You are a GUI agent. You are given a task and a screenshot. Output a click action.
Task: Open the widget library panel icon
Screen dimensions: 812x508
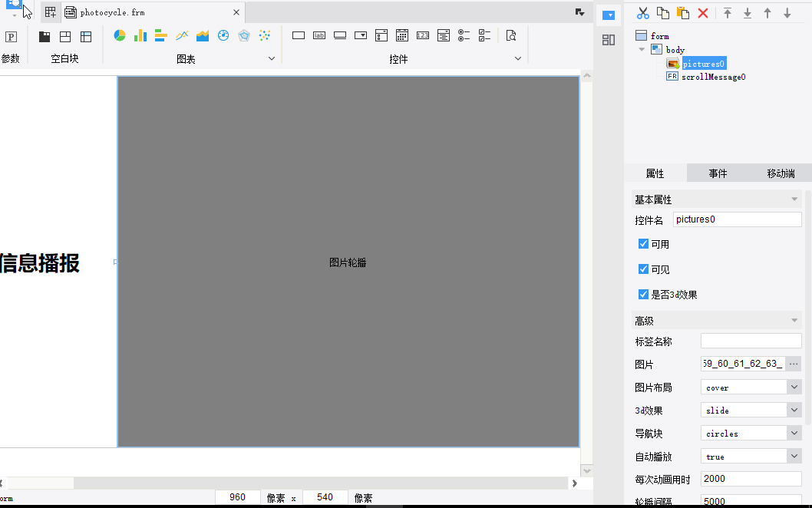click(x=609, y=40)
